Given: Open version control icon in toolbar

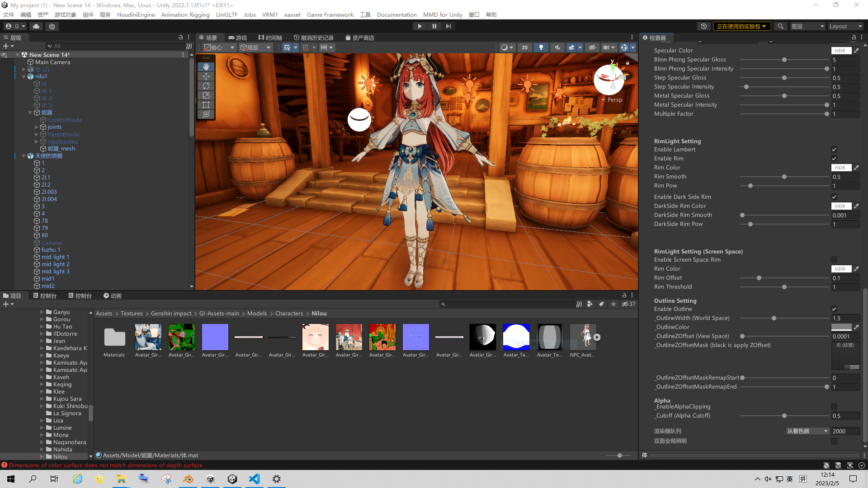Looking at the screenshot, I should click(52, 26).
